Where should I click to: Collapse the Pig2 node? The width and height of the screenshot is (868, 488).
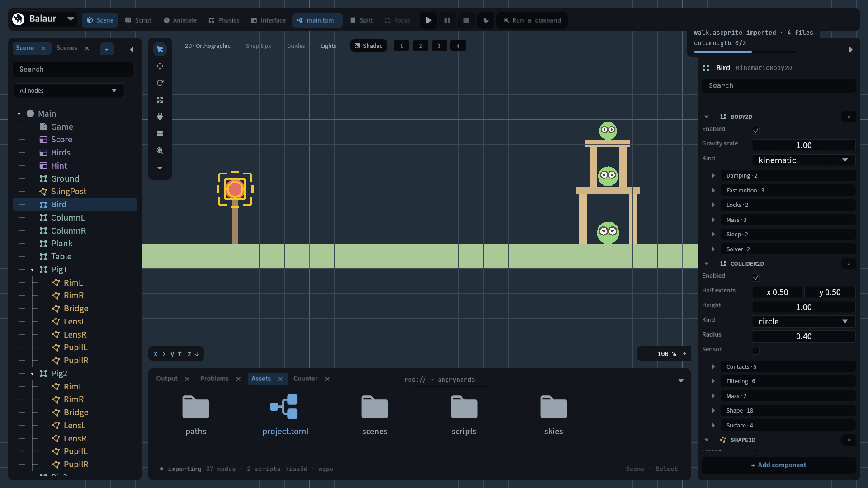pos(32,374)
